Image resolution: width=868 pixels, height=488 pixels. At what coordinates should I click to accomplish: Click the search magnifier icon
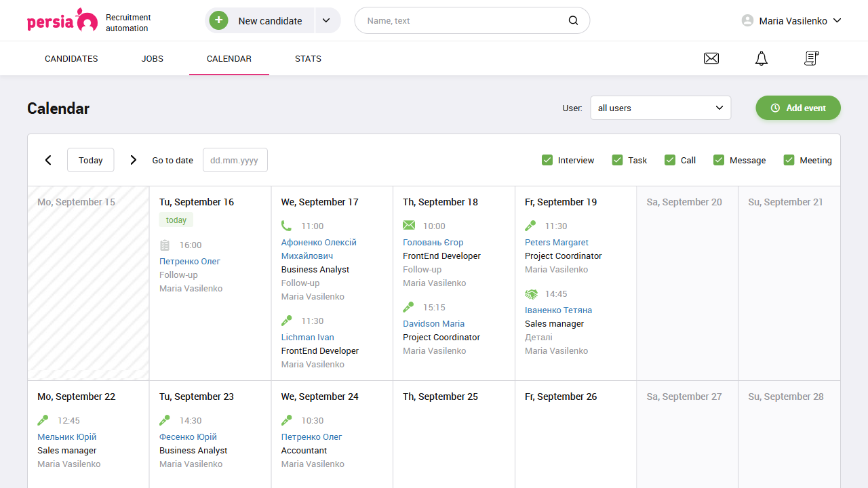573,20
